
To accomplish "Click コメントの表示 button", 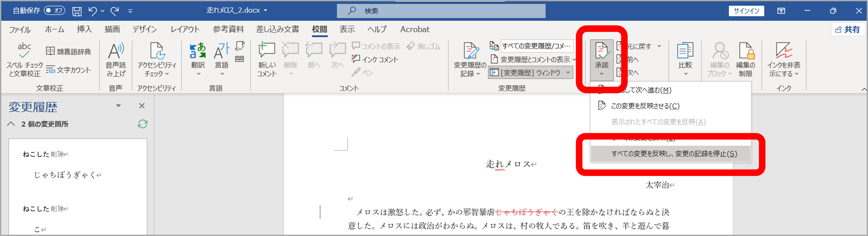I will 376,46.
